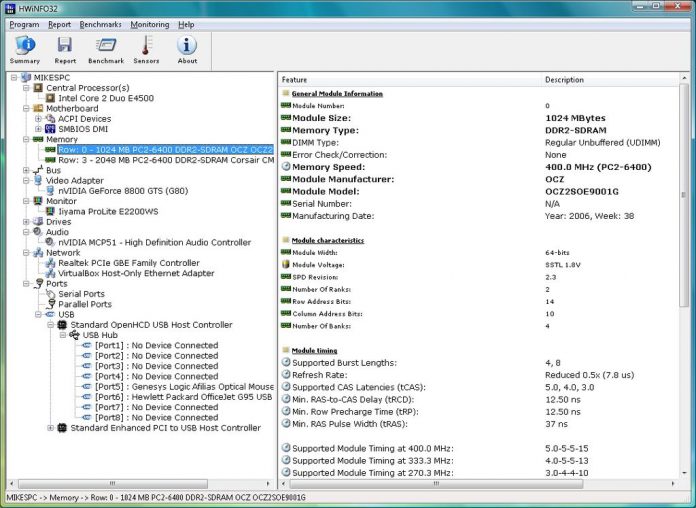Expand the Bus branch
Image resolution: width=696 pixels, height=508 pixels.
point(26,170)
